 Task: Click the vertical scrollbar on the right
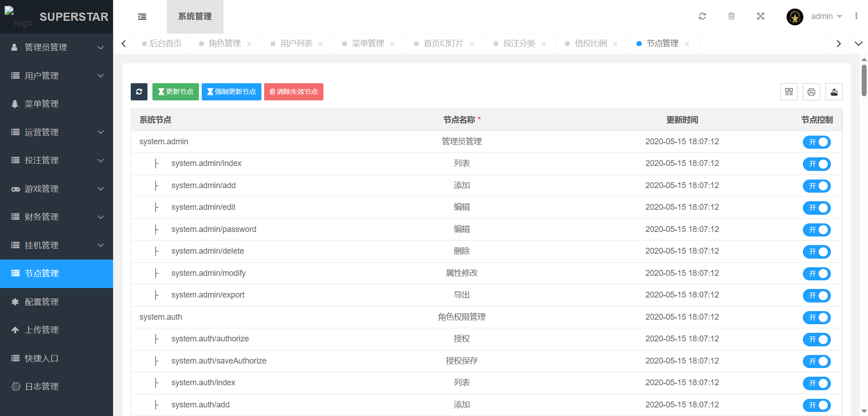[x=863, y=81]
